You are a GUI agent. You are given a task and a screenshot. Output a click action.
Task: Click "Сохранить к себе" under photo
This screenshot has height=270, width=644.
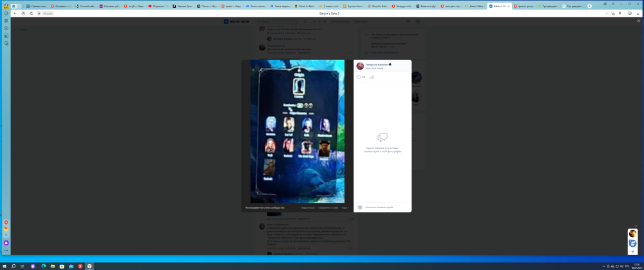click(x=328, y=207)
